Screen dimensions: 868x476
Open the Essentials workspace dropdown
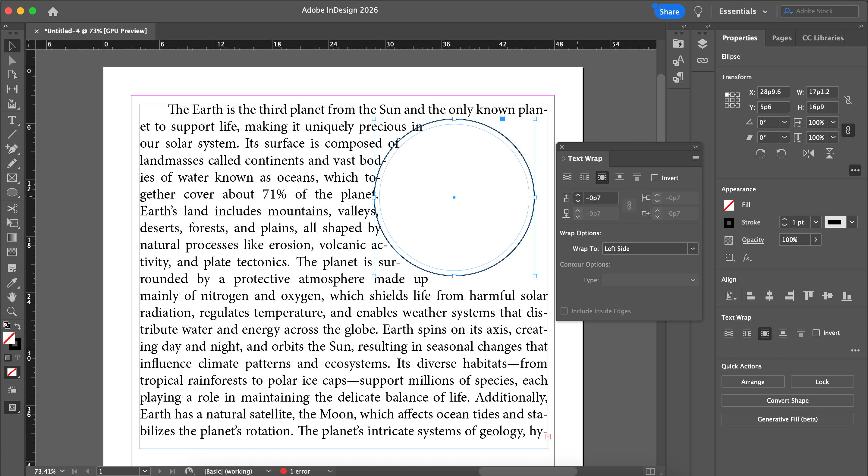coord(743,11)
